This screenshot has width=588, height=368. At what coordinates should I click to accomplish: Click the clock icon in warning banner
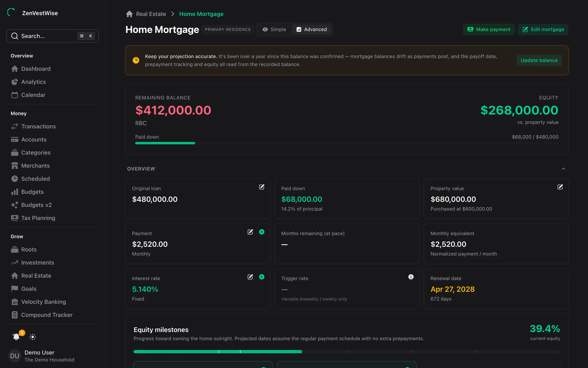pos(136,60)
